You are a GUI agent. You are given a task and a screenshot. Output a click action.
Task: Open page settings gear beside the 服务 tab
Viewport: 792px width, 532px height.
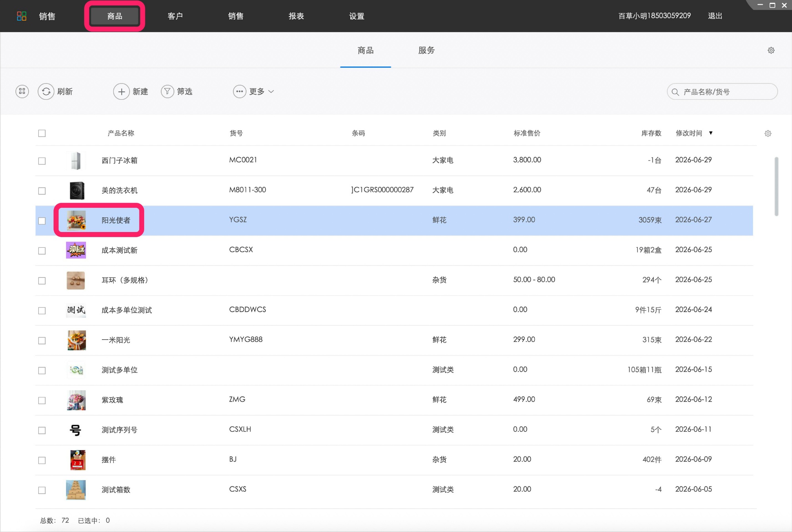tap(771, 50)
